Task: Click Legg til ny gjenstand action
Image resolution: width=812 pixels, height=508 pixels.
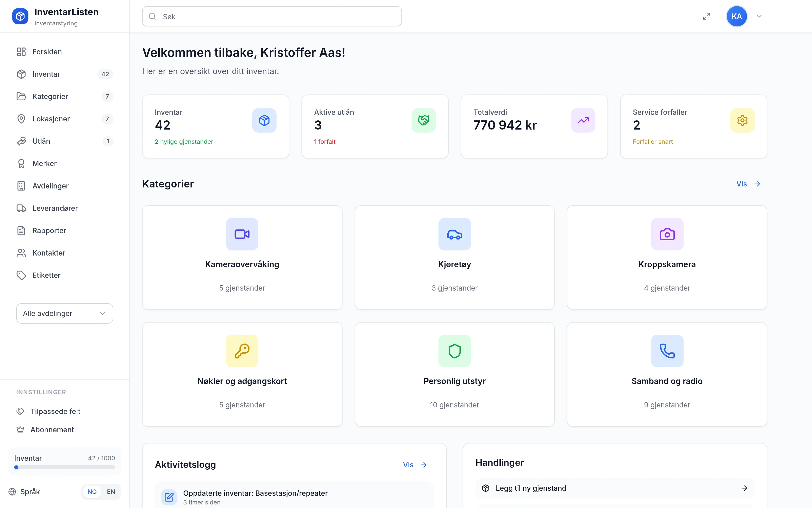Action: (x=615, y=488)
